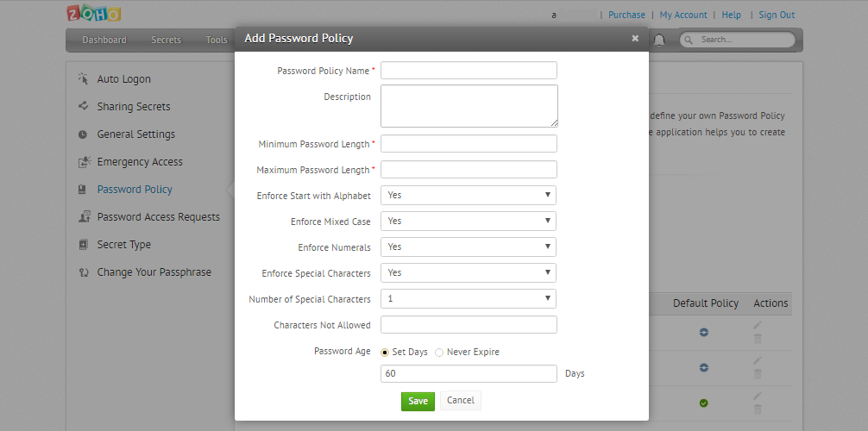Open the Secrets menu tab
Image resolution: width=868 pixels, height=431 pixels.
point(167,40)
